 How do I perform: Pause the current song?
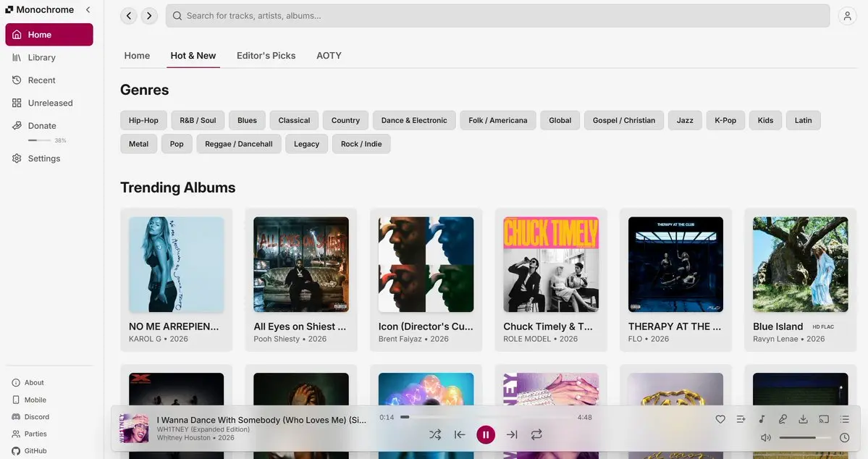pos(486,434)
